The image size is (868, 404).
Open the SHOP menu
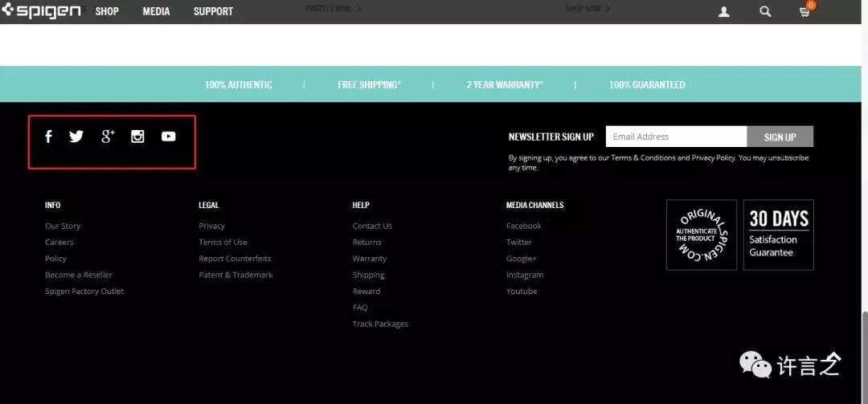tap(107, 11)
